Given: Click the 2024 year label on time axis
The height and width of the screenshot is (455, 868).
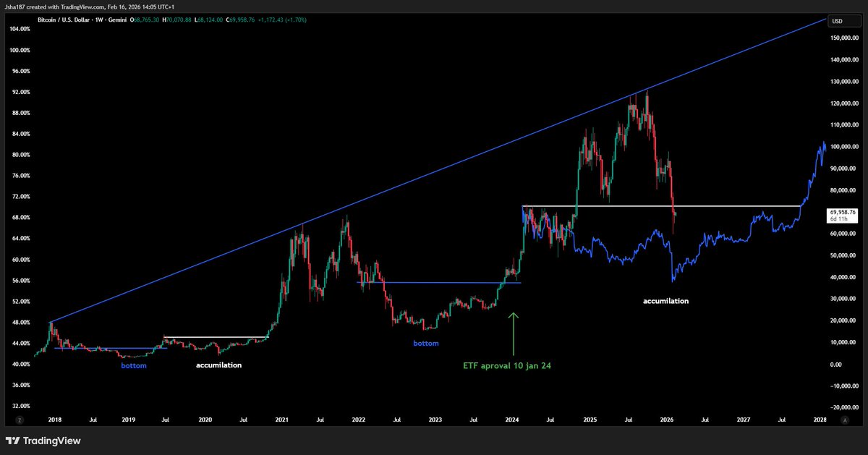Looking at the screenshot, I should [512, 419].
